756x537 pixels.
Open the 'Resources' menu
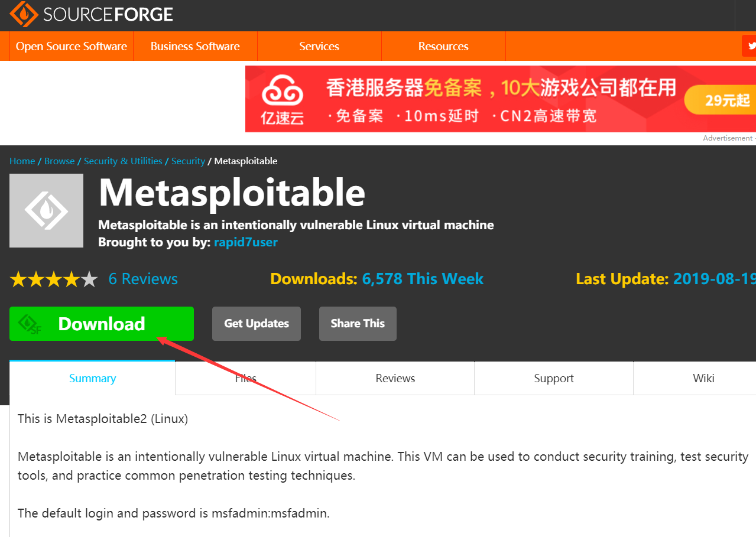point(443,45)
